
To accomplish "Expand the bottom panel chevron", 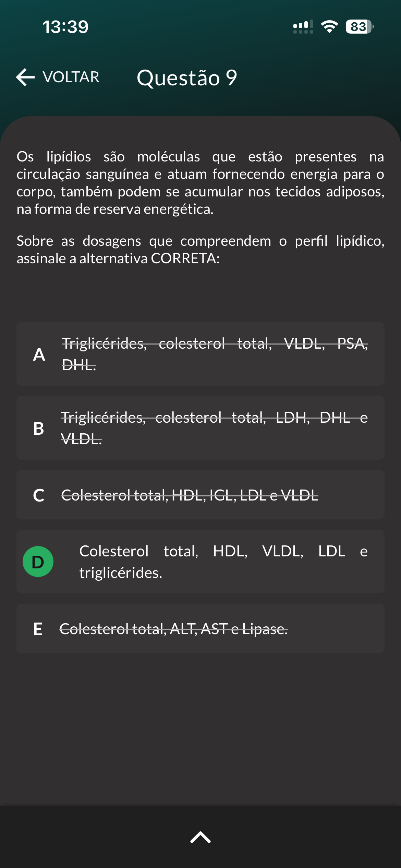I will pyautogui.click(x=200, y=837).
